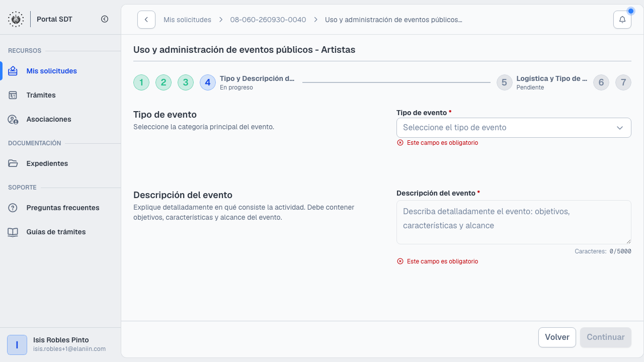Click the Trámites sidebar icon
Screen dimensions: 644x362
[13, 95]
